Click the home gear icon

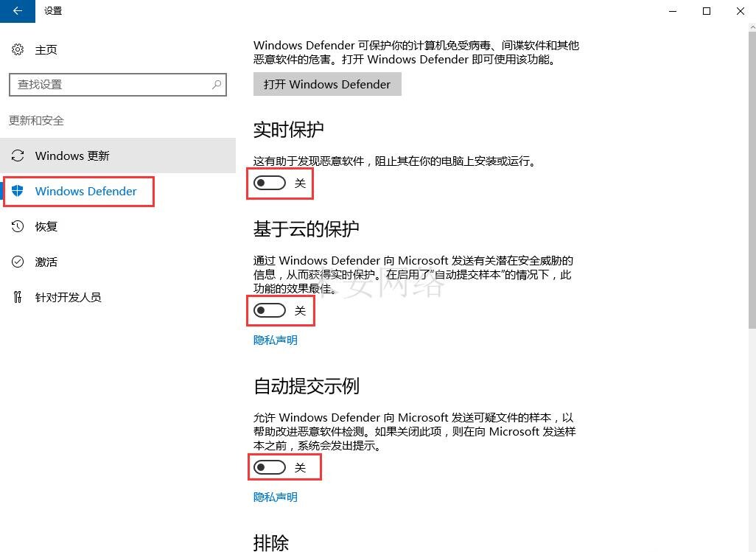click(18, 49)
